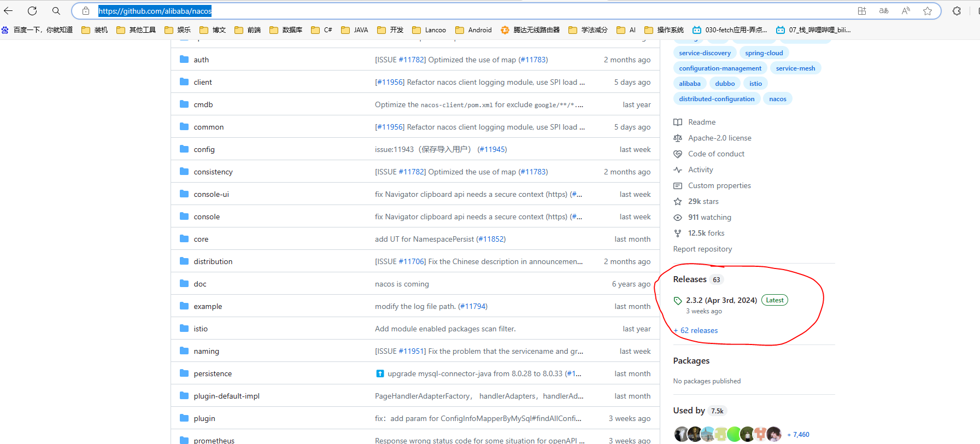Click the core folder icon
The width and height of the screenshot is (980, 444).
[184, 238]
